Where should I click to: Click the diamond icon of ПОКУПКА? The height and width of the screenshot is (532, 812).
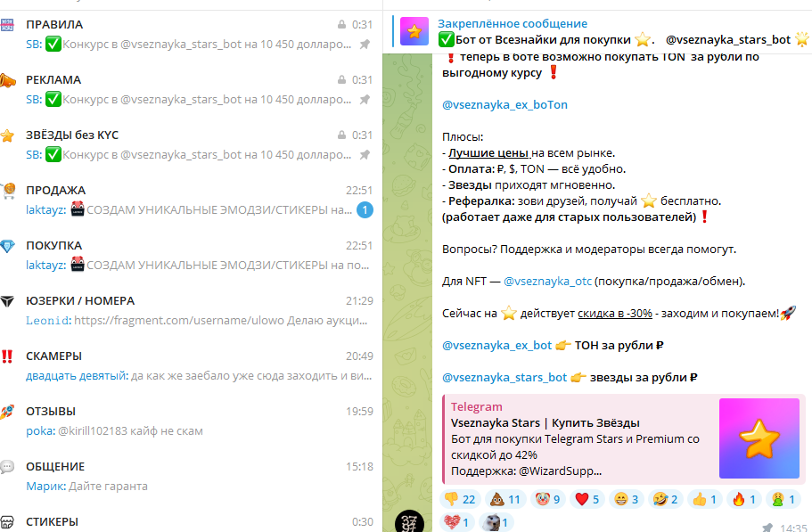click(x=7, y=246)
